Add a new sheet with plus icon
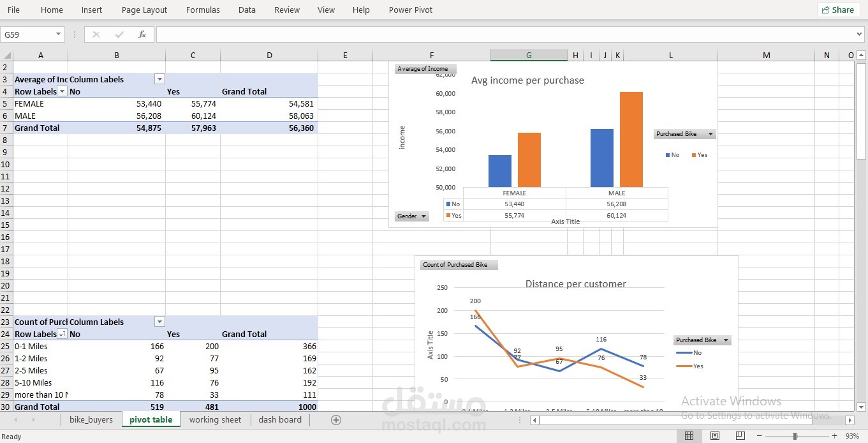 click(336, 419)
